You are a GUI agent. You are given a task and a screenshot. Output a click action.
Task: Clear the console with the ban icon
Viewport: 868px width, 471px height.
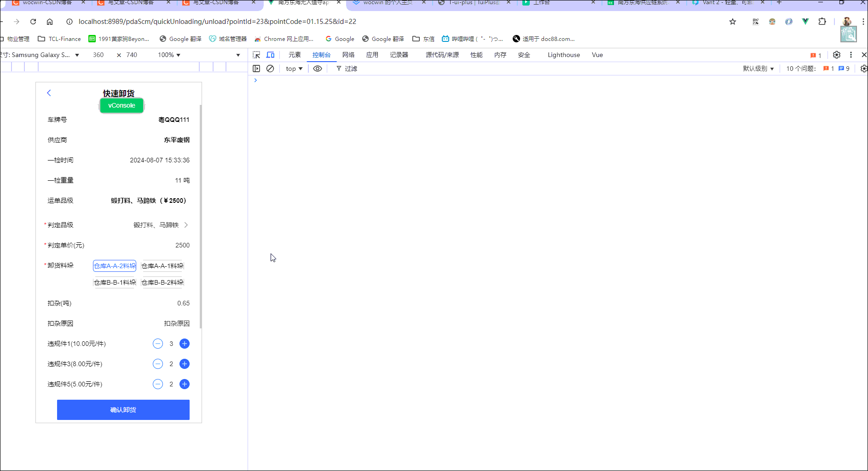coord(270,69)
